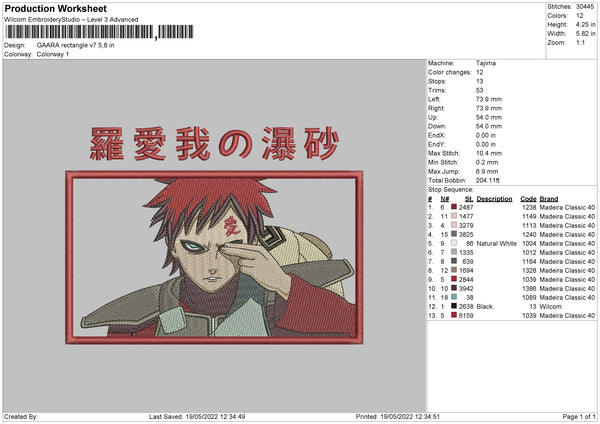Click the pink swatch for stitch count 3279
The width and height of the screenshot is (600, 424).
pyautogui.click(x=454, y=225)
